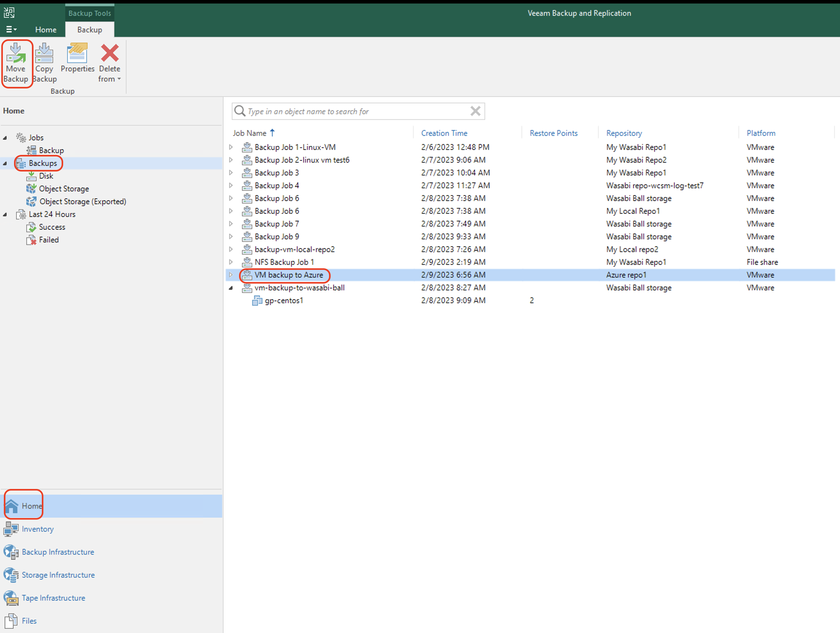Click Backup Job 7 row icon
This screenshot has height=633, width=840.
[247, 224]
